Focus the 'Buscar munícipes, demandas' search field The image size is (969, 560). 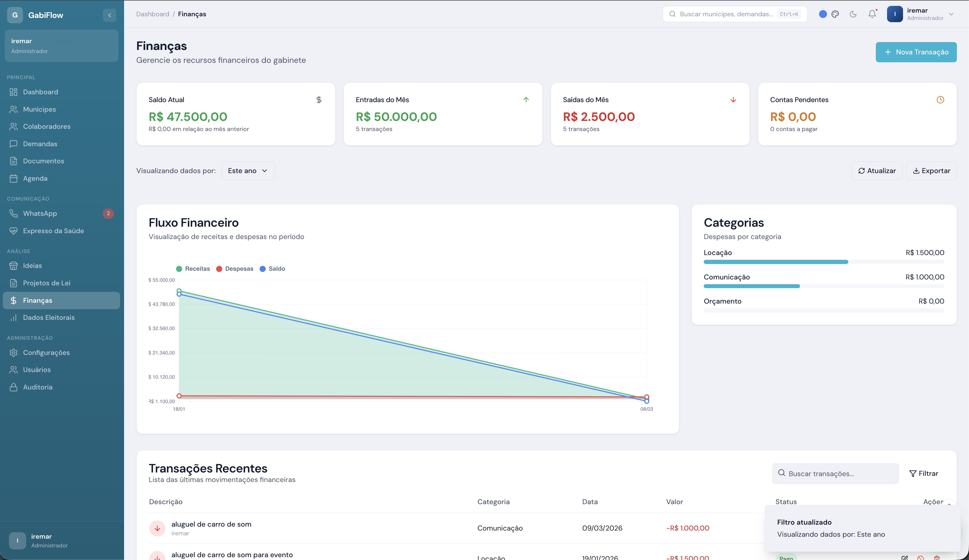point(735,14)
